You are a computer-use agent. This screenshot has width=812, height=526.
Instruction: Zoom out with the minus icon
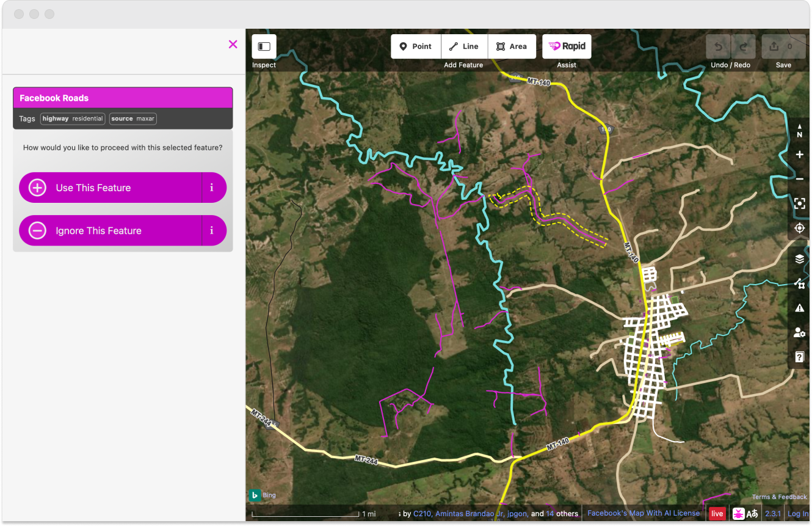coord(800,179)
